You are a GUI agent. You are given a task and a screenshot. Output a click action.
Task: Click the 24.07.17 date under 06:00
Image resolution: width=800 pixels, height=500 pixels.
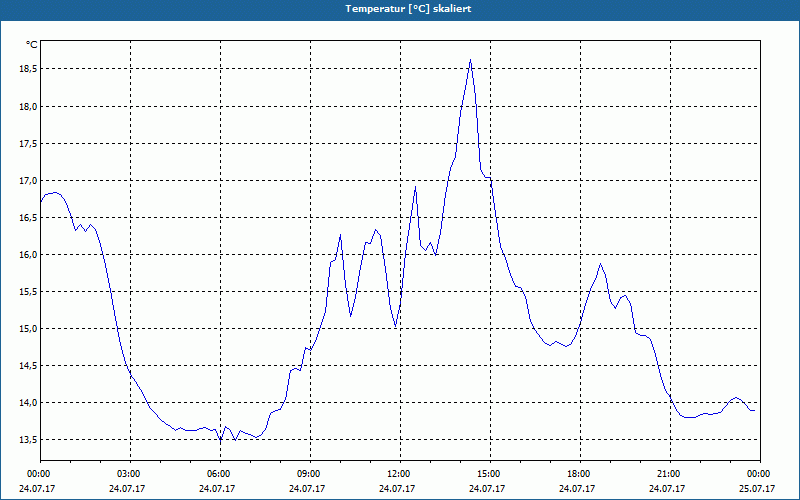pos(217,489)
